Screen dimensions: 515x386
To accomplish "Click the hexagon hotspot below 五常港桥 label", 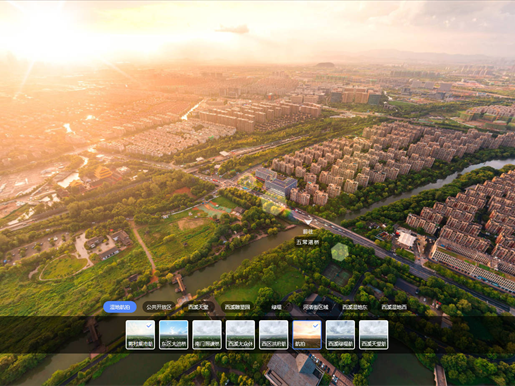I will point(340,252).
